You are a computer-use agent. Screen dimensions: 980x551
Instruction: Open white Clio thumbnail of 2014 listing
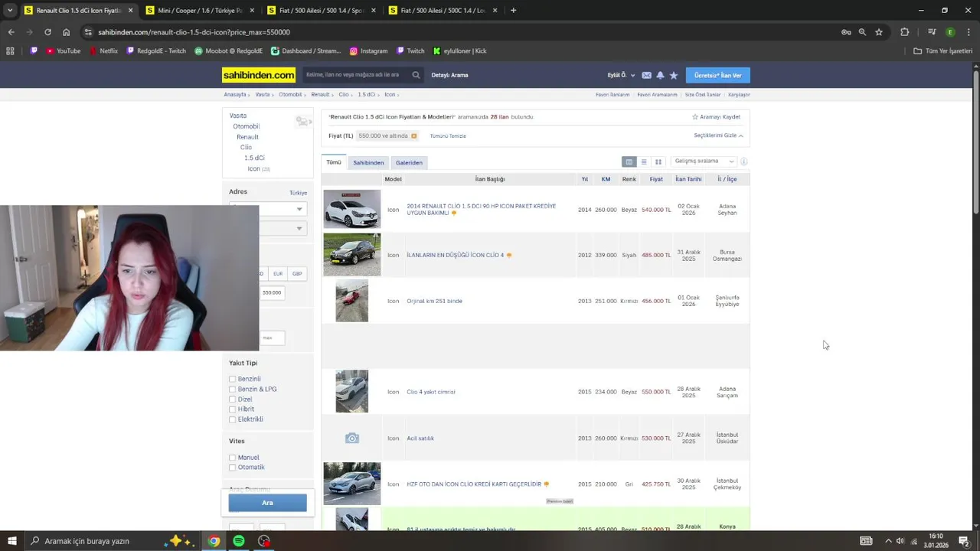pyautogui.click(x=351, y=209)
